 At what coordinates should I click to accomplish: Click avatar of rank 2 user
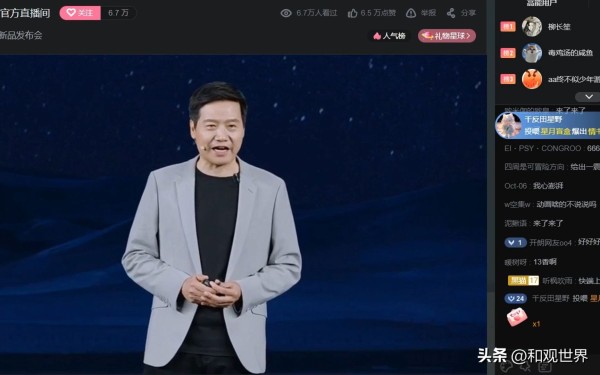click(x=532, y=53)
